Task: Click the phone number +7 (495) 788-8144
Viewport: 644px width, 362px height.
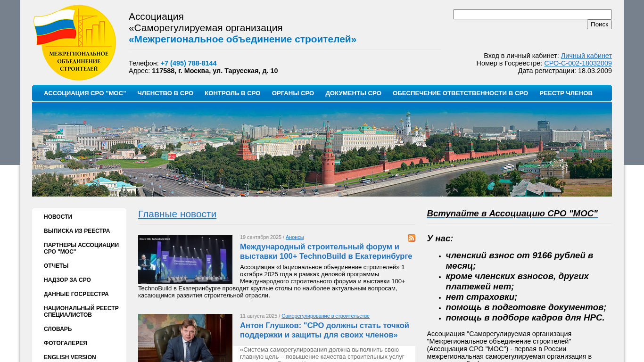Action: tap(189, 63)
